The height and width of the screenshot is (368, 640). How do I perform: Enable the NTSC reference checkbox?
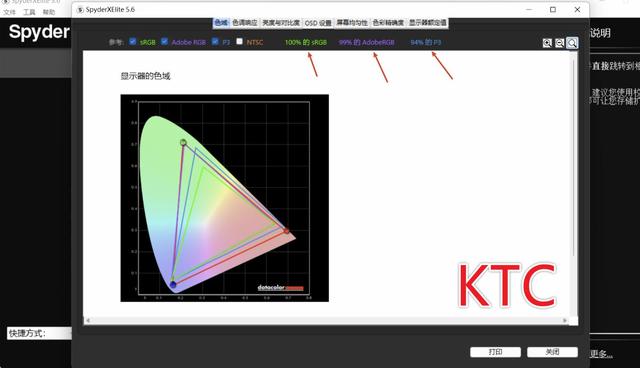(240, 41)
